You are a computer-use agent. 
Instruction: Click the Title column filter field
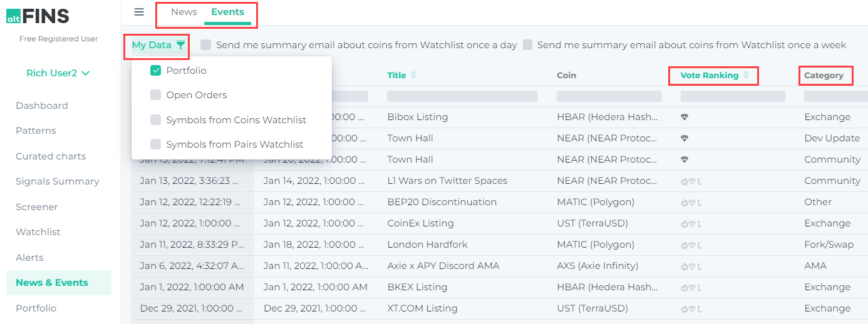coord(462,96)
